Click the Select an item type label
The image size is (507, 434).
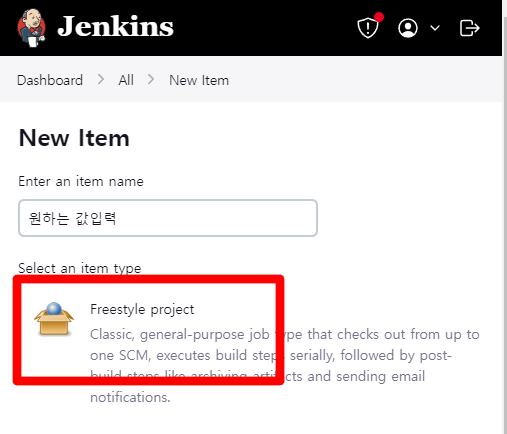click(x=80, y=268)
